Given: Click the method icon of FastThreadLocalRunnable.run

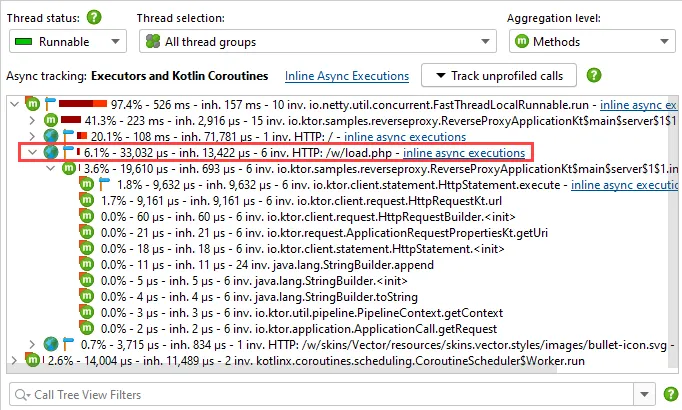Looking at the screenshot, I should pyautogui.click(x=33, y=104).
